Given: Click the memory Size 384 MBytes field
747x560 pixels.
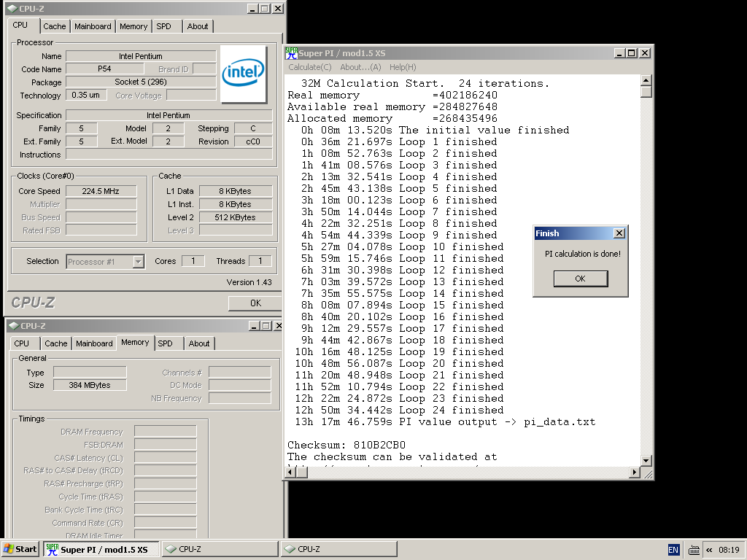Looking at the screenshot, I should coord(90,385).
